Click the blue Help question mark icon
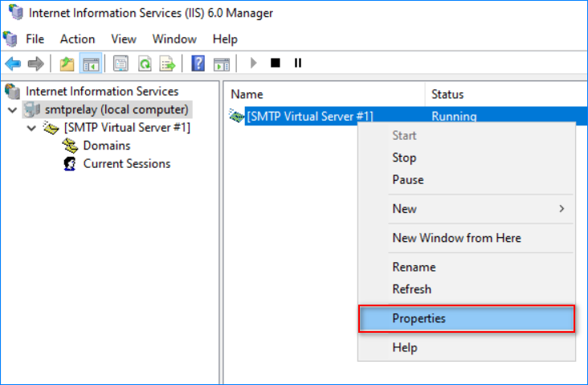 198,63
